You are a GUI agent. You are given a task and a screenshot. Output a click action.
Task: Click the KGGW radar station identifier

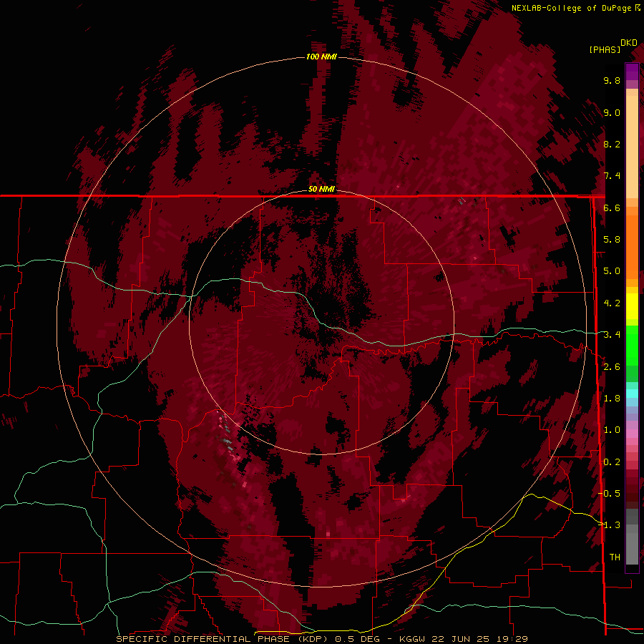[413, 639]
